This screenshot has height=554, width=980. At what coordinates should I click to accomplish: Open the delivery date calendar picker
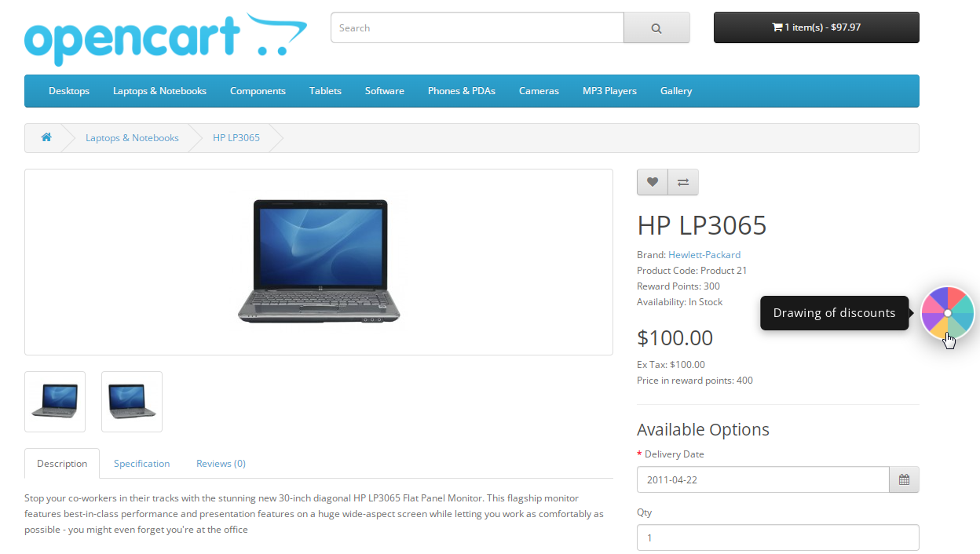(904, 479)
